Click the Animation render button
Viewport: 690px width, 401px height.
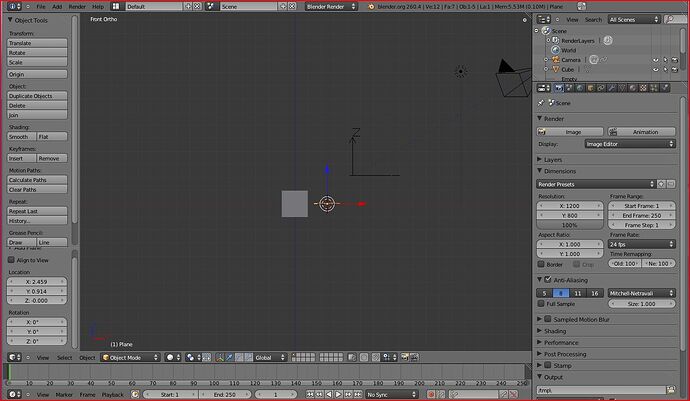pyautogui.click(x=642, y=132)
